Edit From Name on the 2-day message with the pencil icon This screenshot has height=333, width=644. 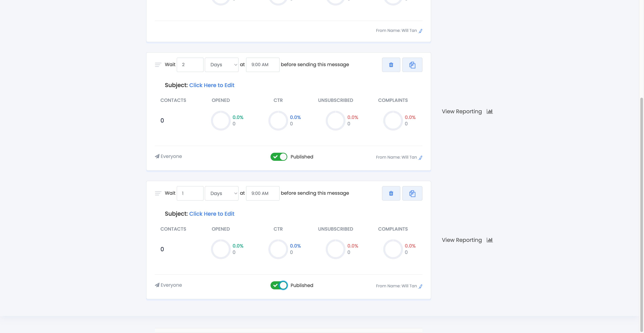[420, 158]
